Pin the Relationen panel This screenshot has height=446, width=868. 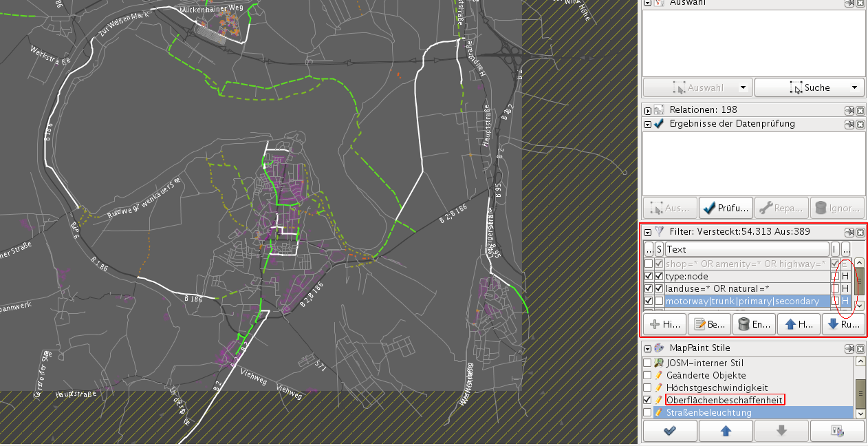[849, 110]
